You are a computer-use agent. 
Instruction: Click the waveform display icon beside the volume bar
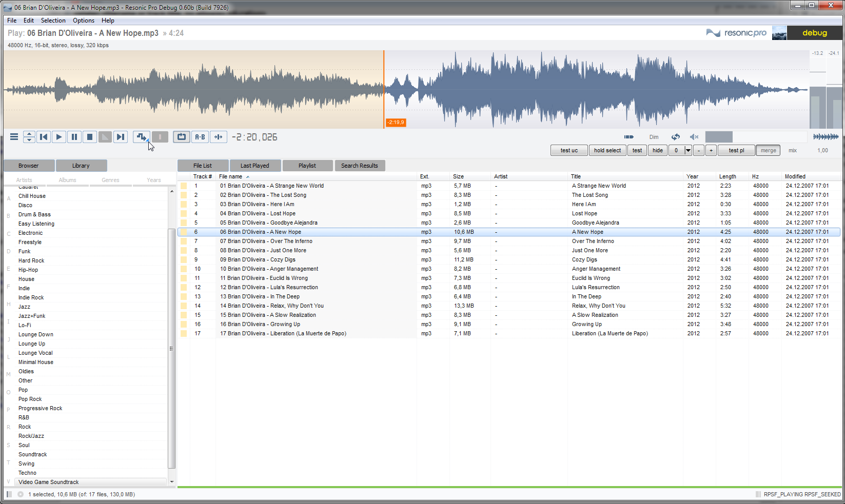[x=826, y=137]
